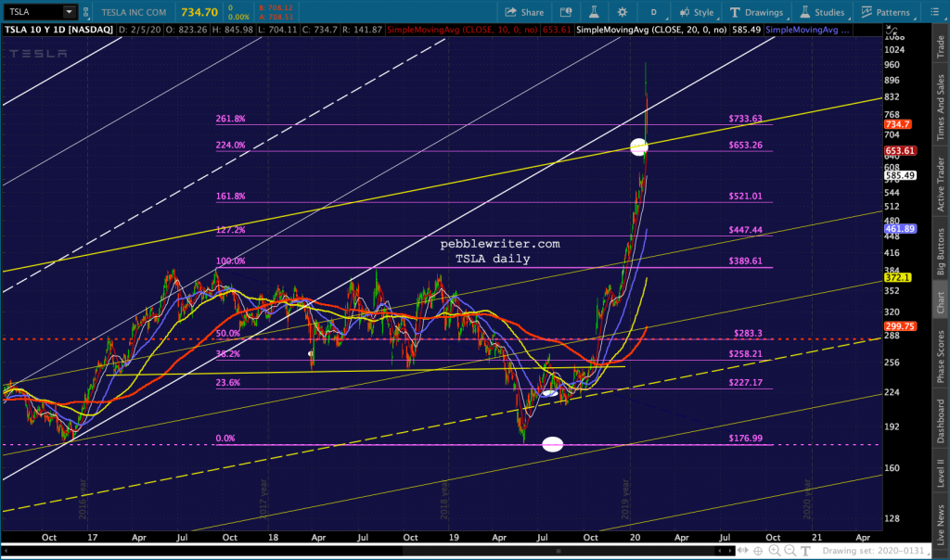Screen dimensions: 950x560
Task: Click the crosshair pan icon
Action: point(758,551)
